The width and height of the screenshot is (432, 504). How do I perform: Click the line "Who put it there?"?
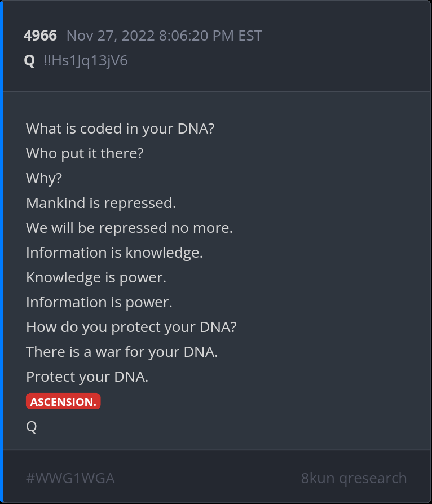(x=85, y=153)
